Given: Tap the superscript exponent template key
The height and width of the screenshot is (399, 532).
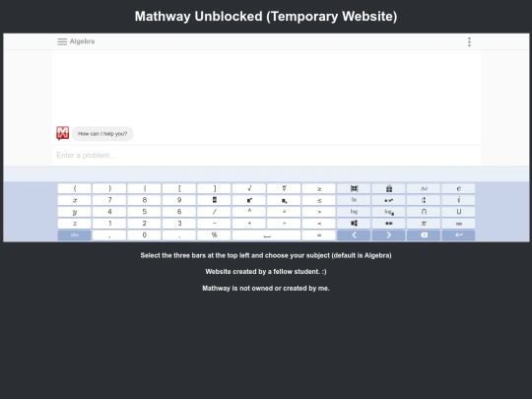Looking at the screenshot, I should (x=249, y=200).
